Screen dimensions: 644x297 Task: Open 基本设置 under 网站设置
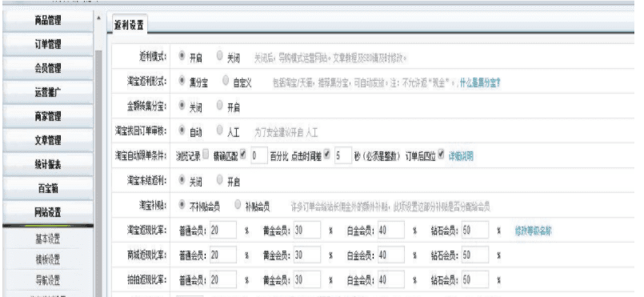coord(48,239)
